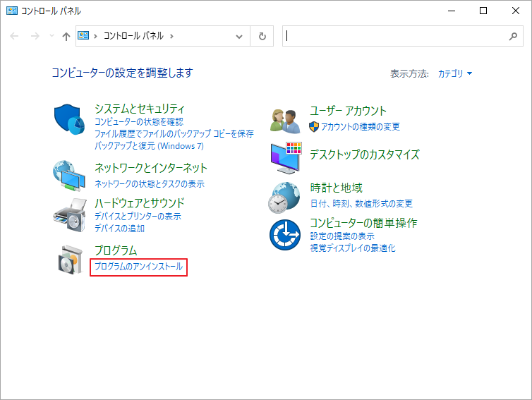Screen dimensions: 532x400
Task: Click 日付、時刻、数値形式の変更 link
Action: click(x=361, y=204)
